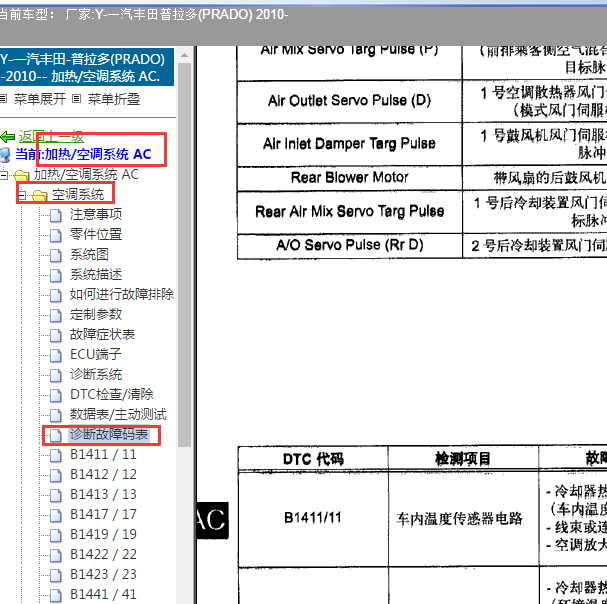Click page icon next to 系统描述
607x604 pixels.
(56, 275)
